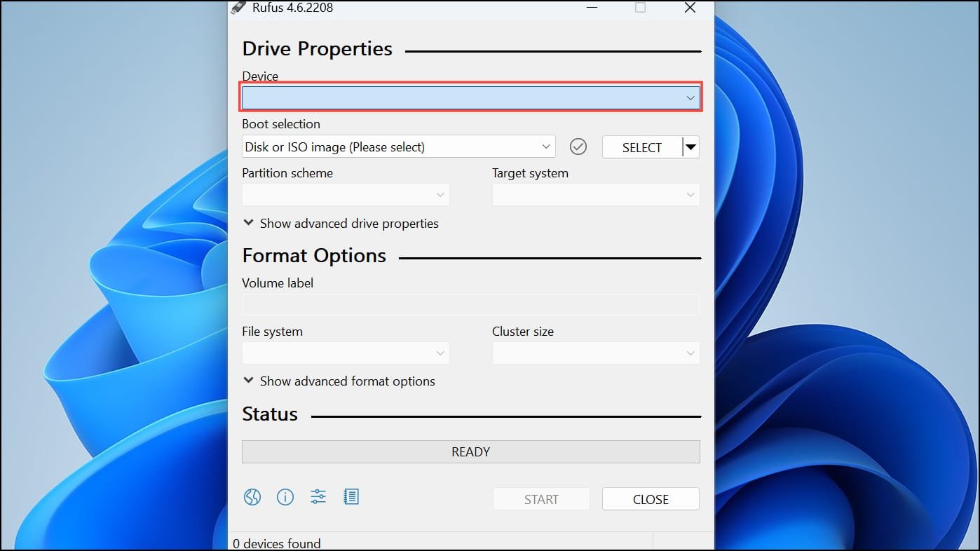This screenshot has width=980, height=551.
Task: Click the arrow beside the SELECT button
Action: (x=691, y=147)
